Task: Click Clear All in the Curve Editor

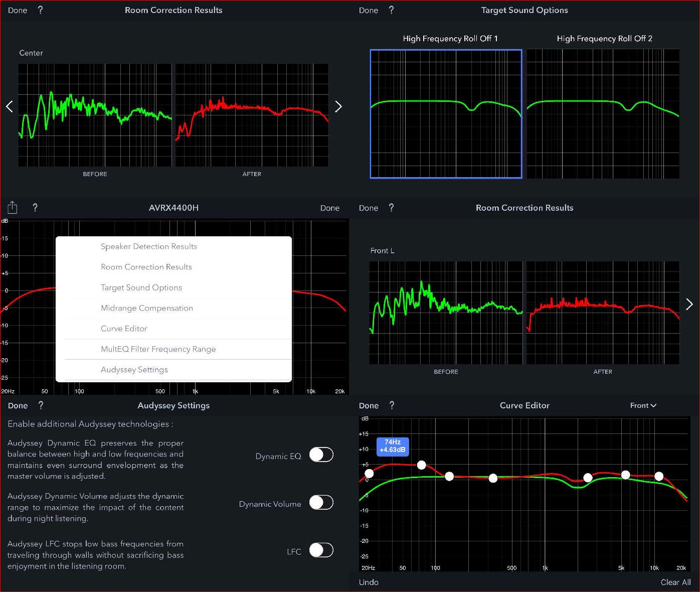Action: tap(675, 582)
